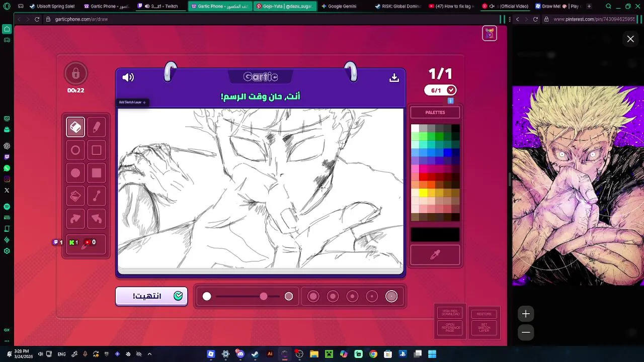Viewport: 644px width, 362px height.
Task: Zoom in on the Pinterest image
Action: 526,314
